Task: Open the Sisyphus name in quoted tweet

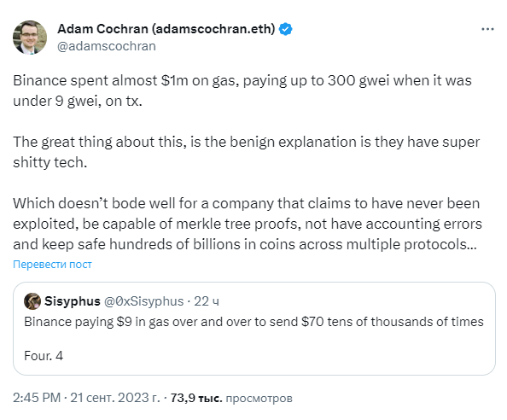Action: pyautogui.click(x=73, y=301)
